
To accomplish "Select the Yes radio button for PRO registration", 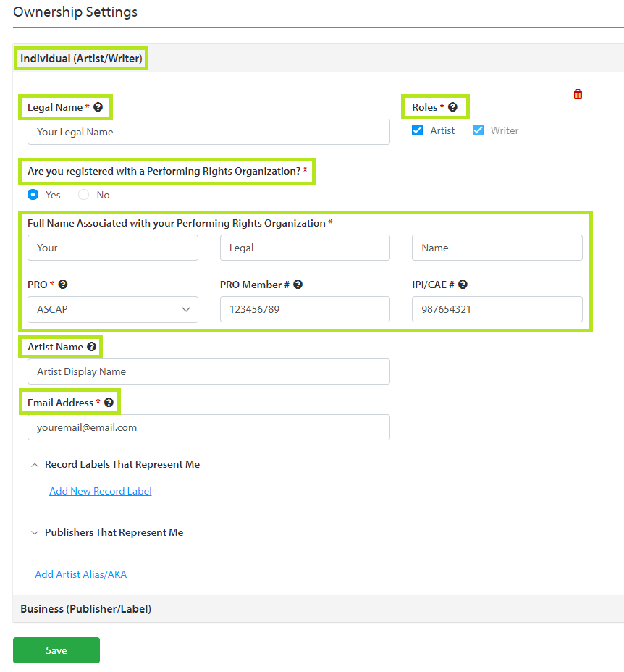I will (x=32, y=194).
